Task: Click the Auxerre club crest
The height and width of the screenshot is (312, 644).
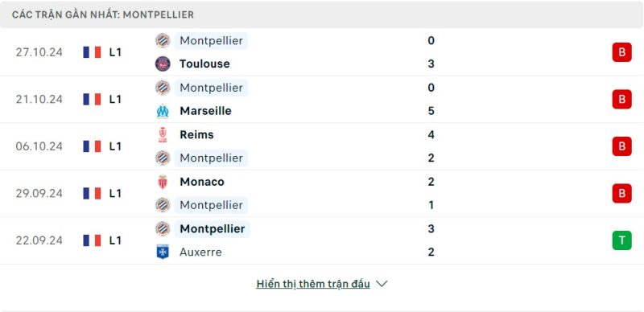Action: pyautogui.click(x=163, y=252)
